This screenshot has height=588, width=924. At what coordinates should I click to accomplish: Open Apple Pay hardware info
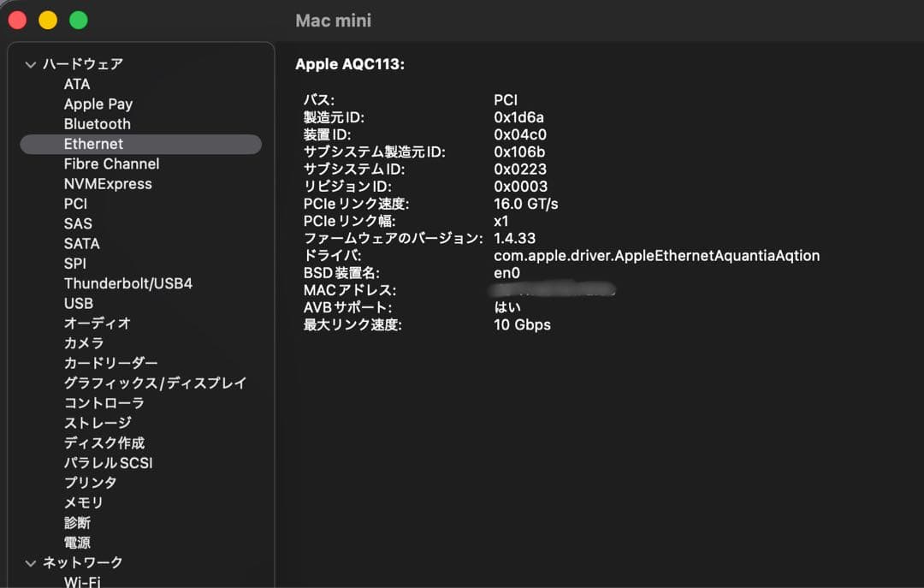tap(98, 104)
